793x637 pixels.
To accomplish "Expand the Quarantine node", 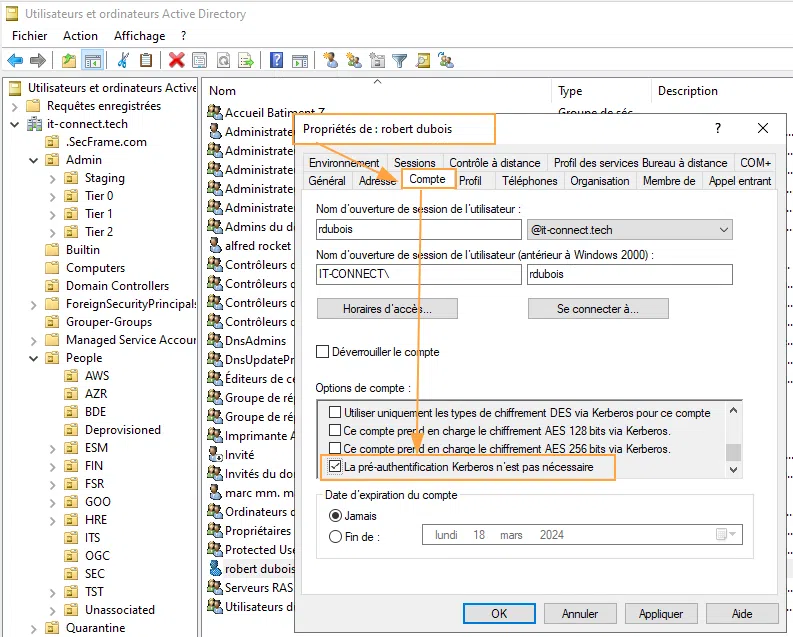I will pos(33,629).
